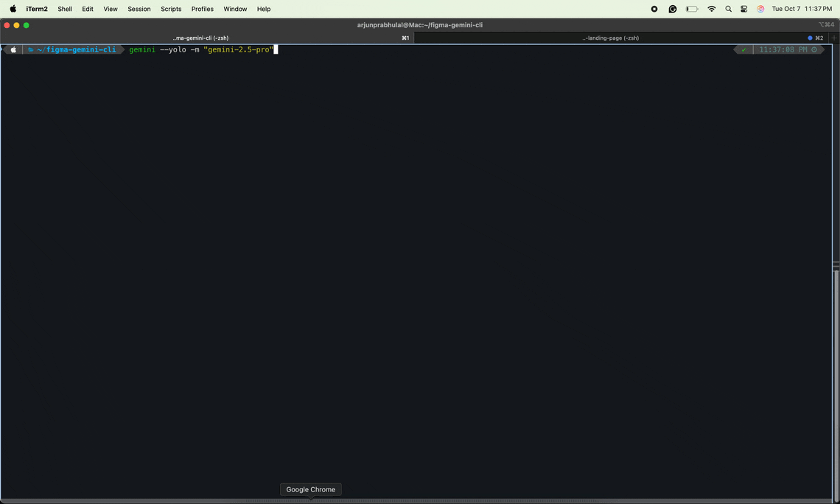Image resolution: width=840 pixels, height=504 pixels.
Task: Open the Window menu
Action: tap(235, 9)
